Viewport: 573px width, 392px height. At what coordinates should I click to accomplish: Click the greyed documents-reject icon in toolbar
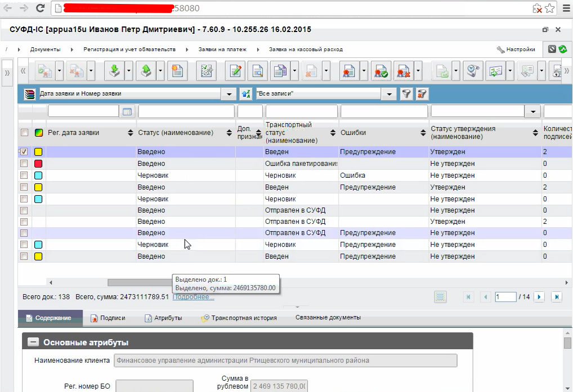[x=77, y=71]
